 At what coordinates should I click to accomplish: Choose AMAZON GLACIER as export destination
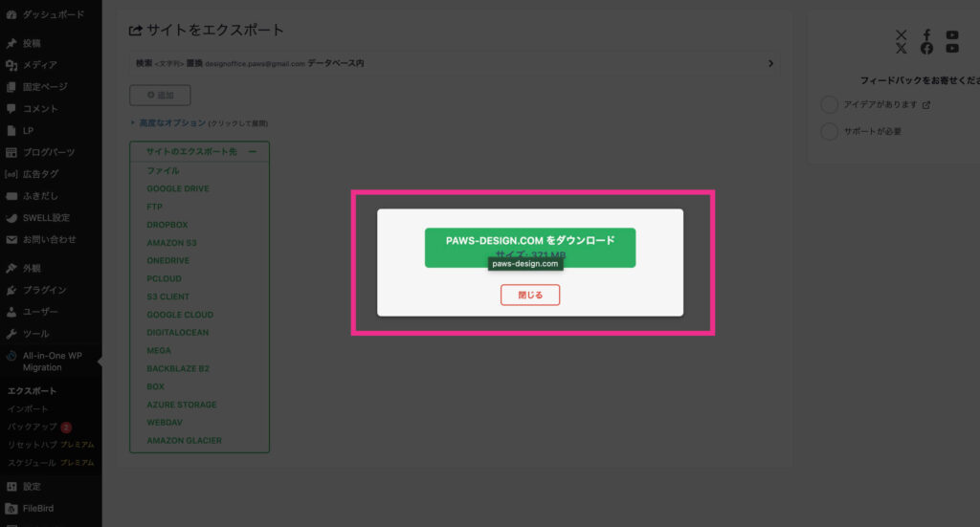click(185, 441)
